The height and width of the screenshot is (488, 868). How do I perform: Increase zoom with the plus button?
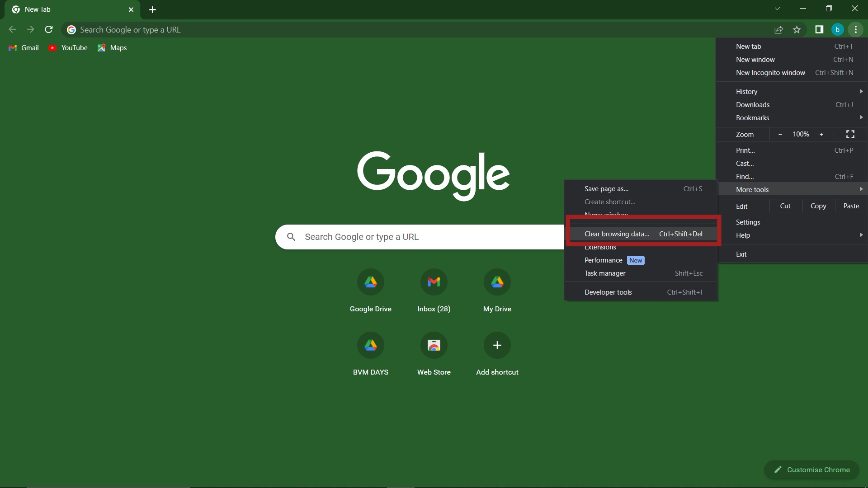pyautogui.click(x=821, y=134)
